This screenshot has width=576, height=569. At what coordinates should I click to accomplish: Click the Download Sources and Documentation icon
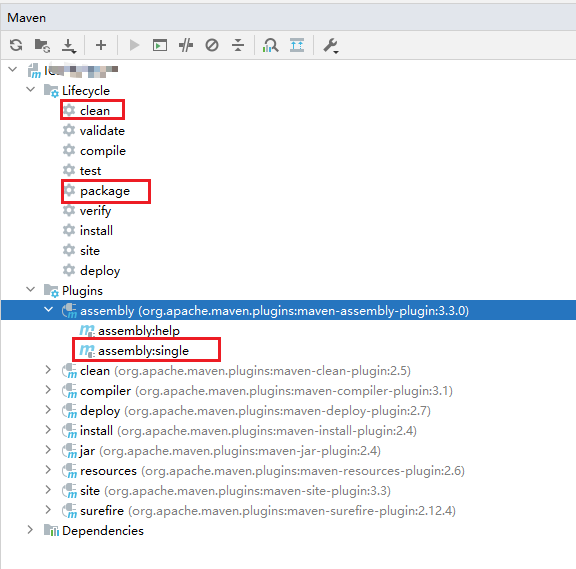(69, 46)
